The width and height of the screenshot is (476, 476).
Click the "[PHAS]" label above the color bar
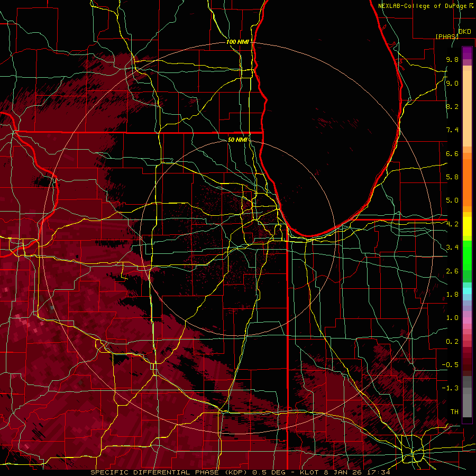(447, 36)
